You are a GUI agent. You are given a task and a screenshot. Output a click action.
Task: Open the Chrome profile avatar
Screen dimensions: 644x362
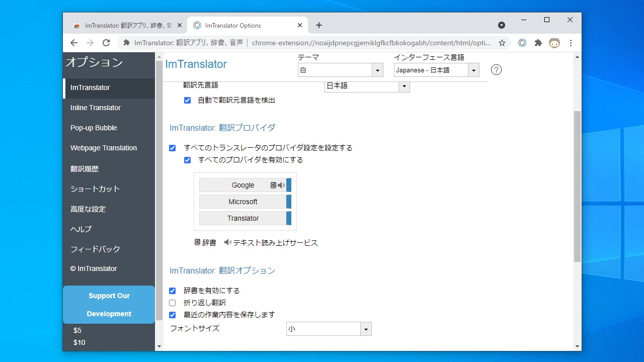(x=554, y=43)
